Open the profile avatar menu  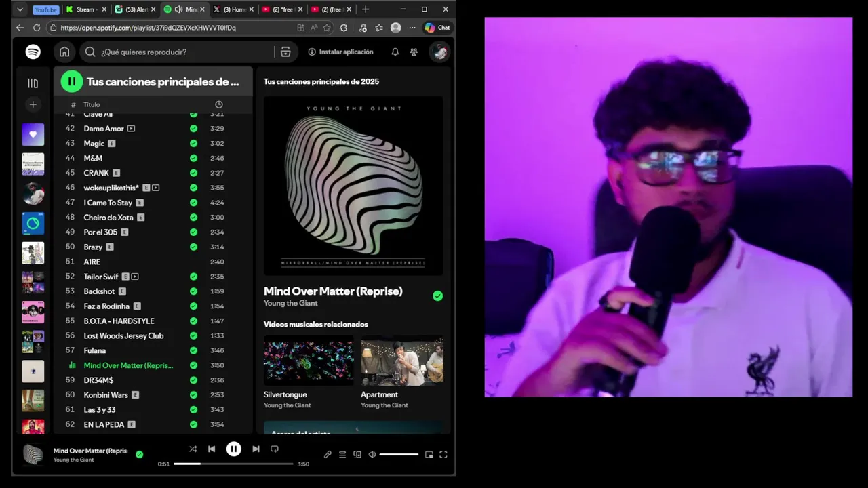pyautogui.click(x=439, y=52)
